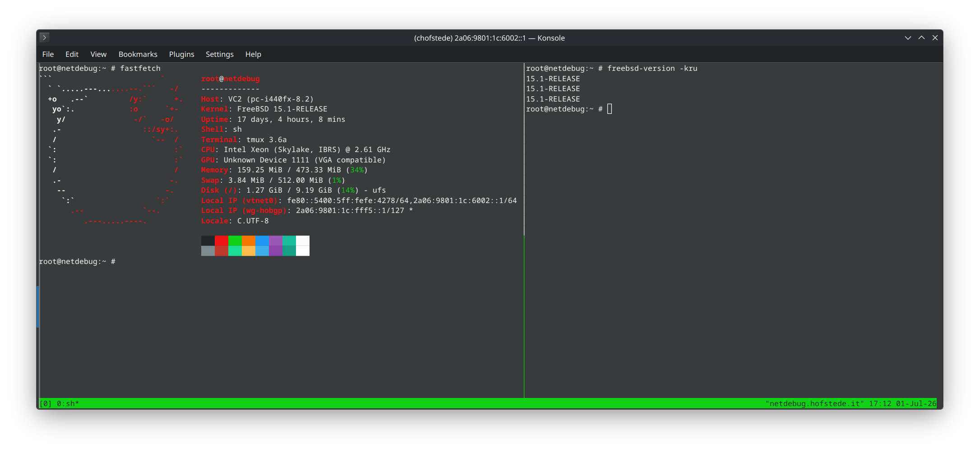Viewport: 980px width, 453px height.
Task: Click the GPU 'Unknown Device 1111' line
Action: click(x=294, y=160)
